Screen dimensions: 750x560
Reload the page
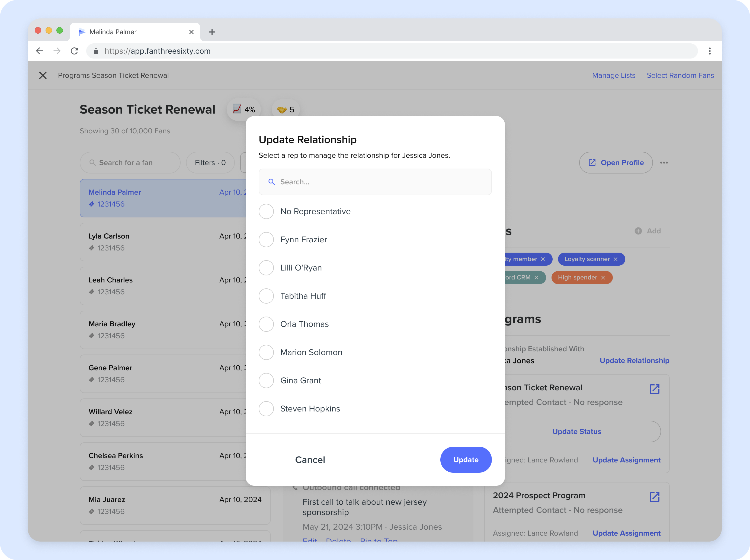(x=75, y=51)
